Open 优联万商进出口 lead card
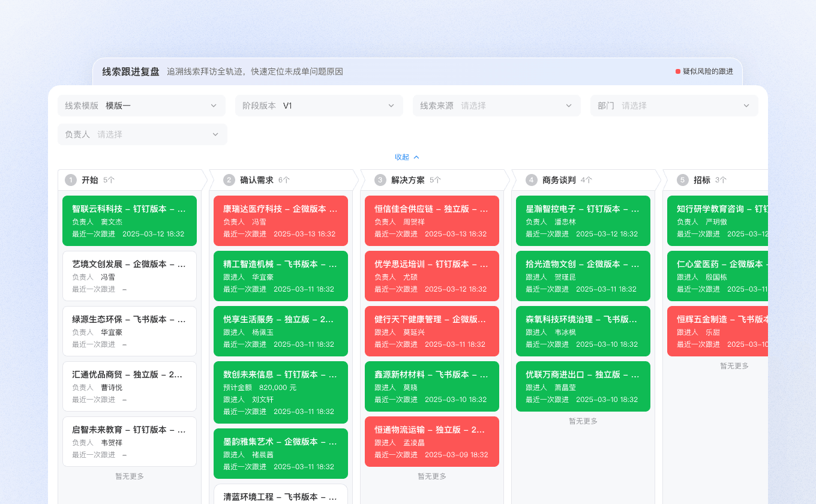Image resolution: width=816 pixels, height=504 pixels. click(x=583, y=386)
